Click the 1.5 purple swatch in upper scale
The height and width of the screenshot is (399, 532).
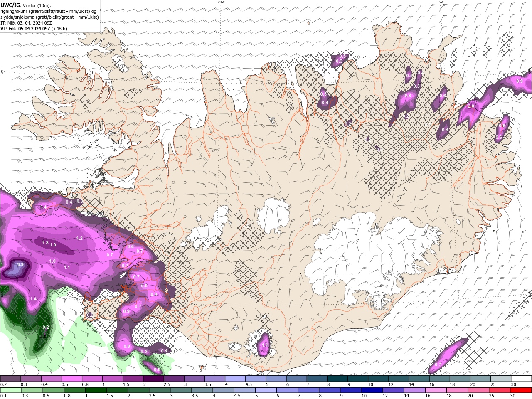click(133, 379)
